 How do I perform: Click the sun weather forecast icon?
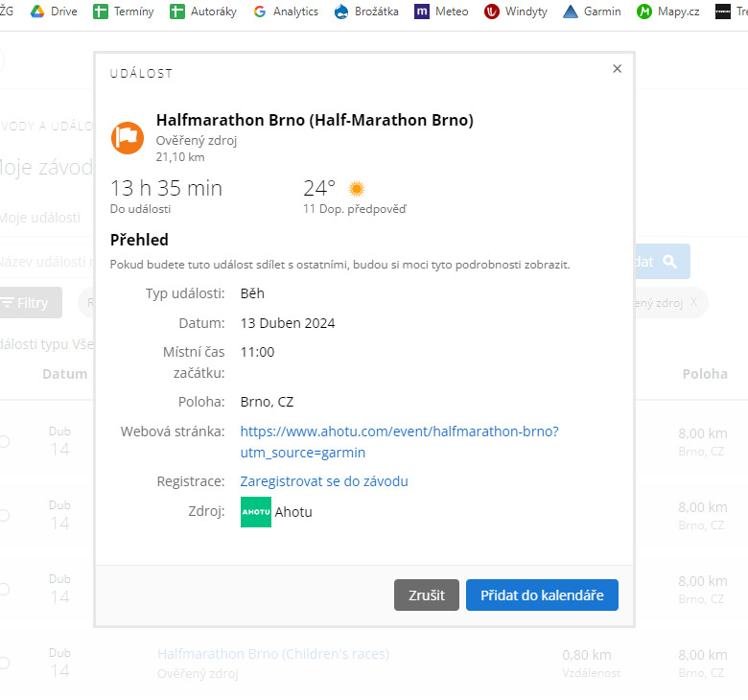pos(357,189)
